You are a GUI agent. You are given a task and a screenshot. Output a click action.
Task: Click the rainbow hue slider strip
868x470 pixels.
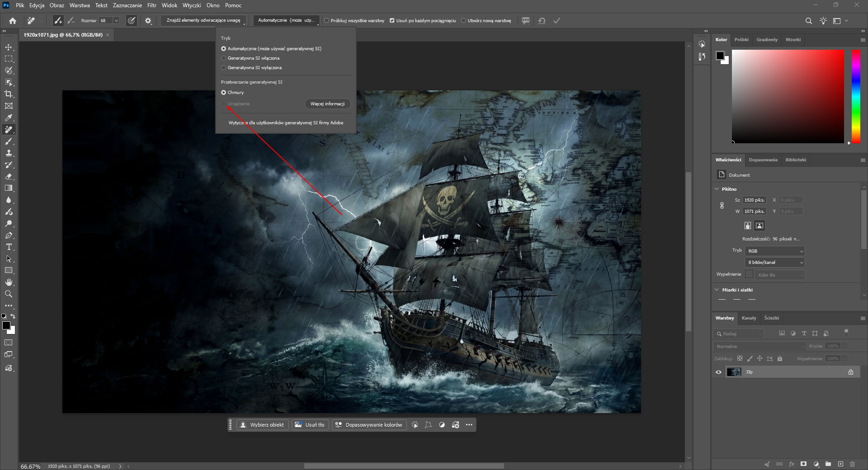[856, 96]
